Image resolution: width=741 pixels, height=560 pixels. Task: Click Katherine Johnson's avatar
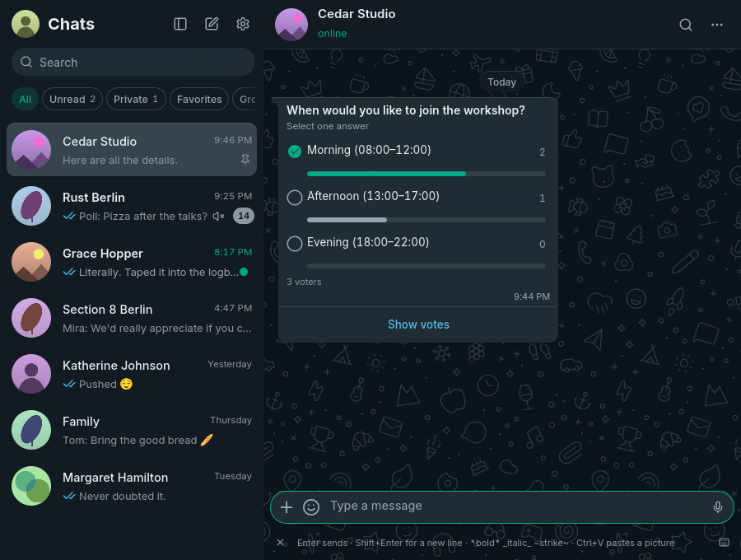click(x=31, y=374)
